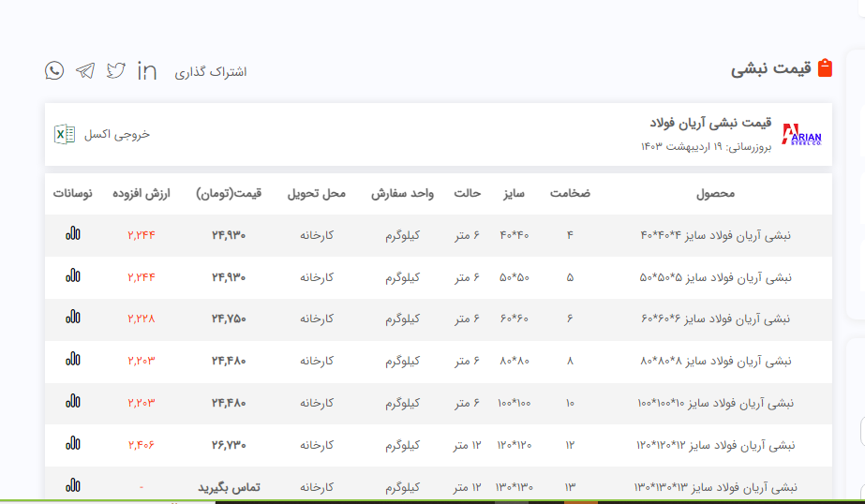The height and width of the screenshot is (504, 865).
Task: Click the قیمت(تومان) column header
Action: click(x=229, y=194)
